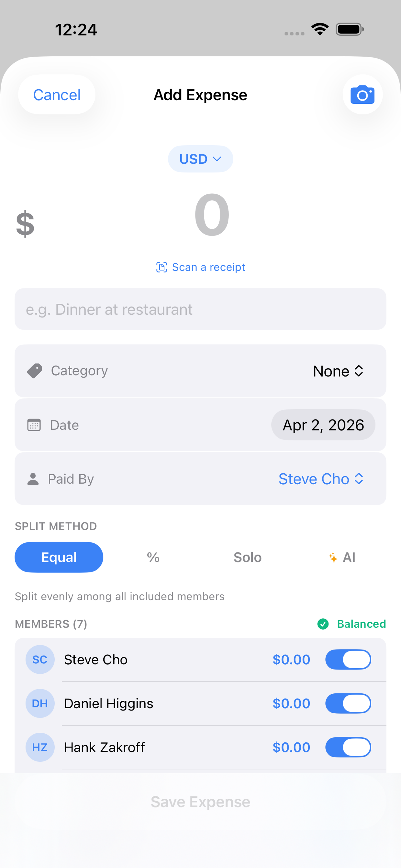Screen dimensions: 401x868
Task: Open the Category picker showing None
Action: click(338, 371)
